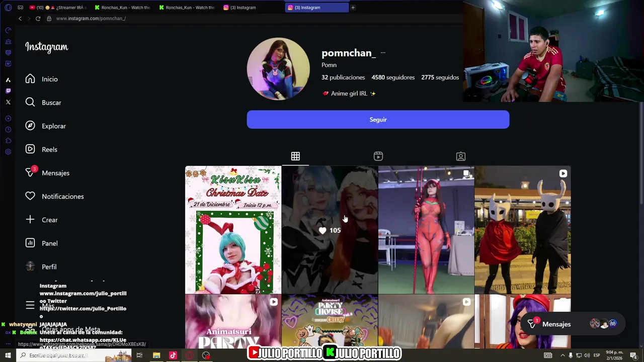
Task: Open the Opera menu logo
Action: tap(8, 8)
